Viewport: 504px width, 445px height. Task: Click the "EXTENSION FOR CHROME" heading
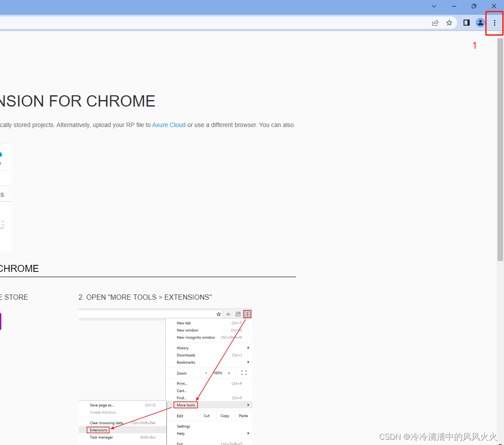(x=77, y=101)
